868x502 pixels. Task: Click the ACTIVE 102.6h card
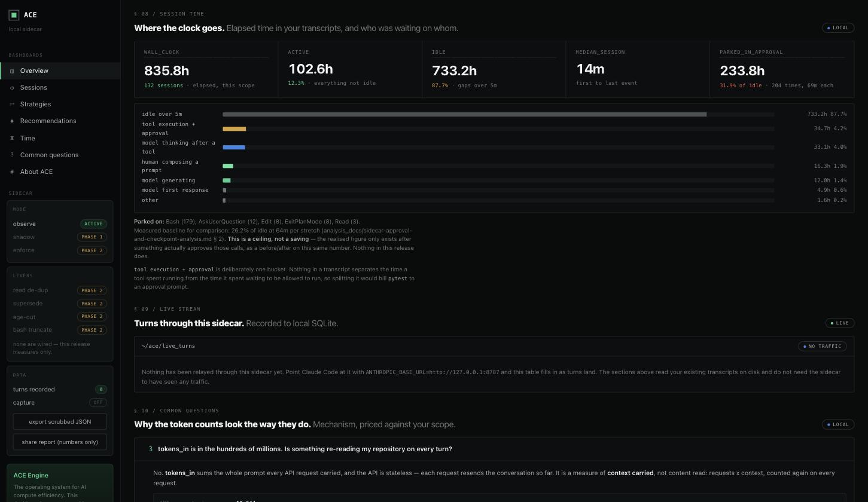(351, 69)
